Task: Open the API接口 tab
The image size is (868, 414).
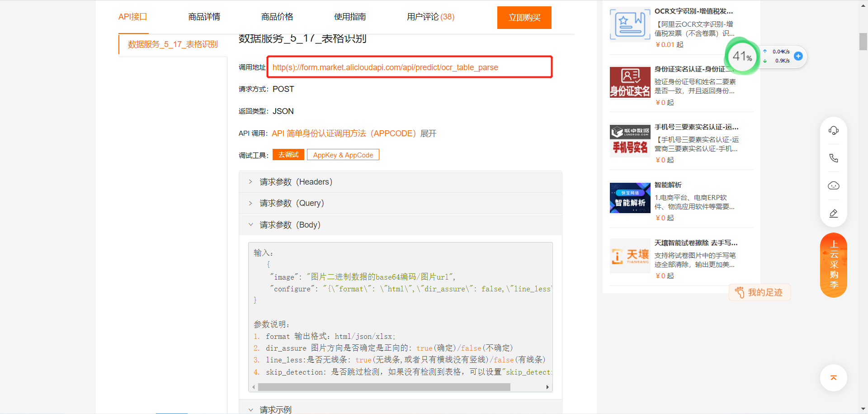Action: (x=133, y=17)
